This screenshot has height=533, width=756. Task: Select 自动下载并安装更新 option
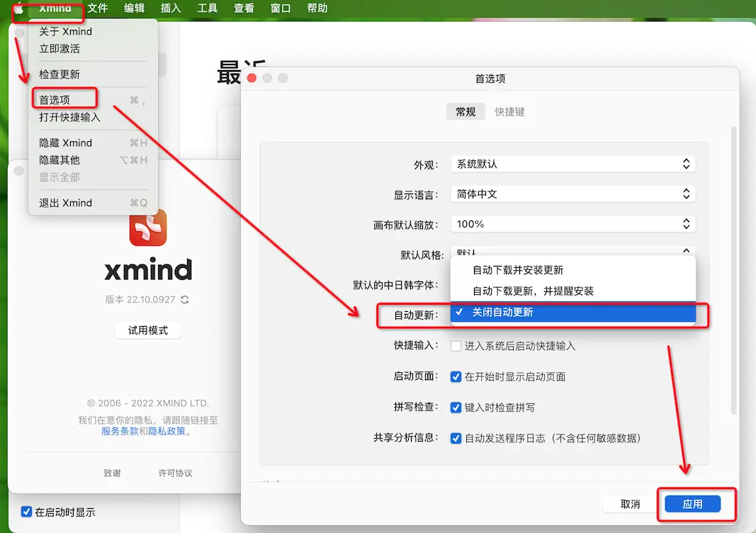coord(518,270)
